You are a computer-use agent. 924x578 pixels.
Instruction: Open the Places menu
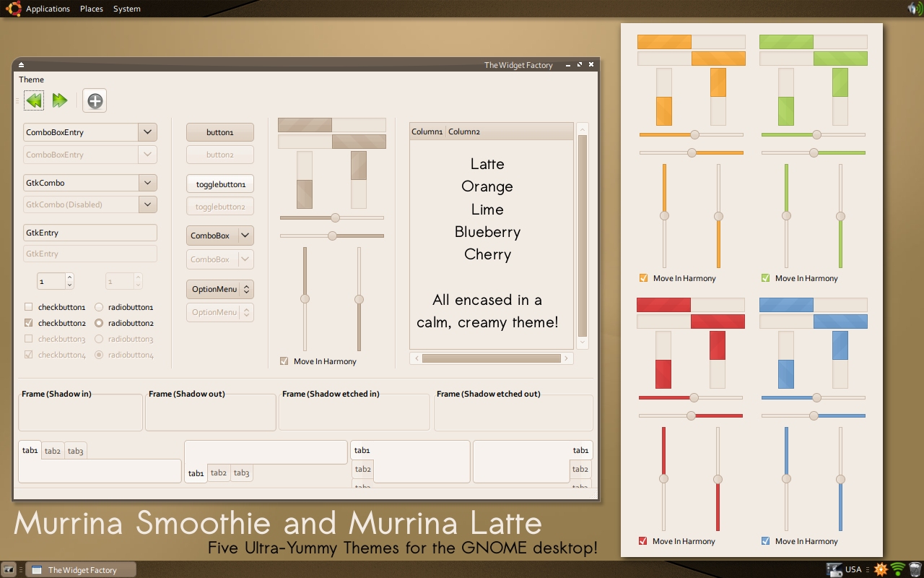[x=92, y=9]
